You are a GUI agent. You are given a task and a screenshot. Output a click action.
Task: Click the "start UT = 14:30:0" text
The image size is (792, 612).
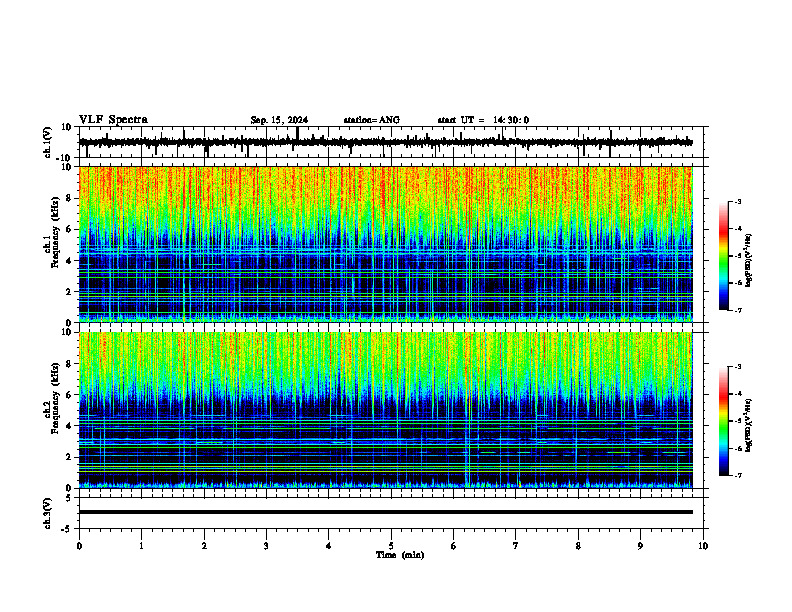[483, 120]
